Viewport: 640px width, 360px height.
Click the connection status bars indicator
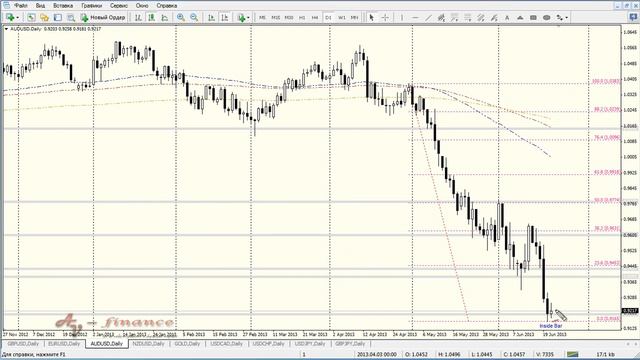(x=573, y=354)
